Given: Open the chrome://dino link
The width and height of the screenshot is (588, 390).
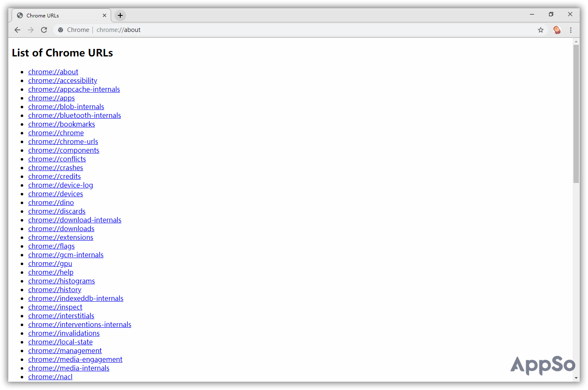Looking at the screenshot, I should coord(51,202).
